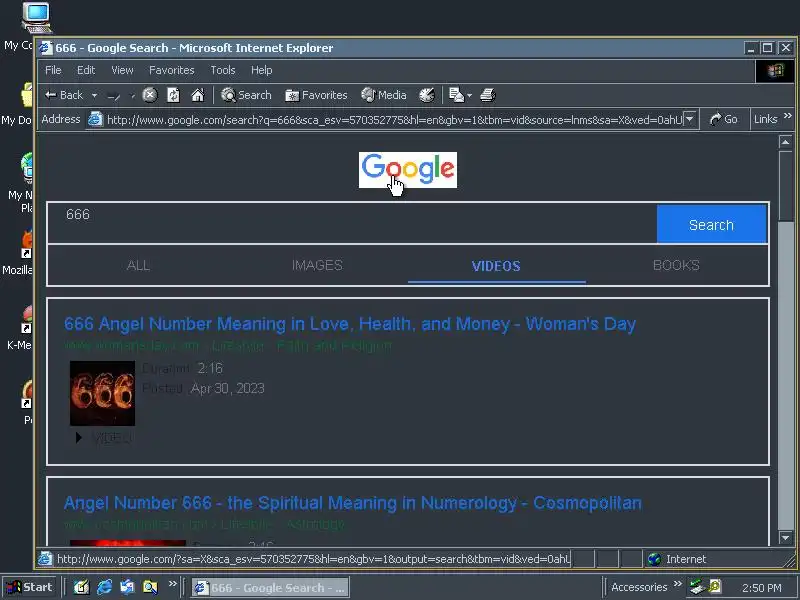Click the key-shaped system tray icon
The image size is (800, 600).
pos(715,587)
